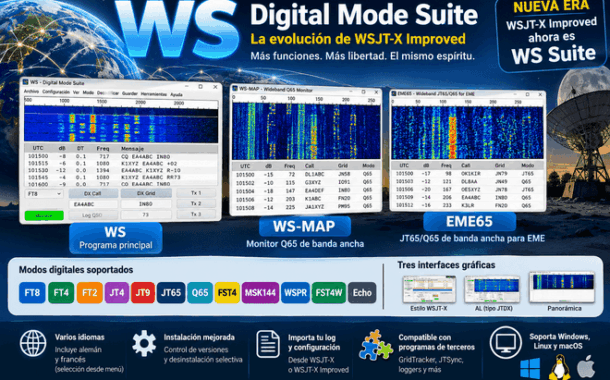Click the Linux penguin icon

click(x=559, y=367)
